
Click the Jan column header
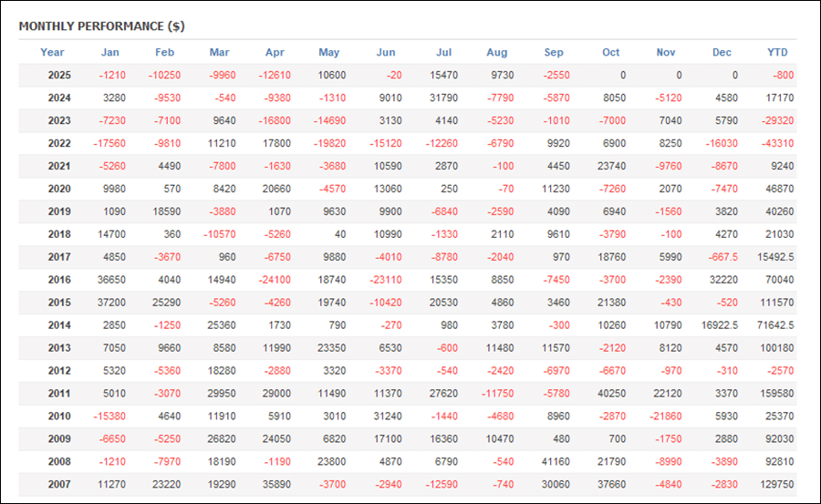[x=109, y=53]
